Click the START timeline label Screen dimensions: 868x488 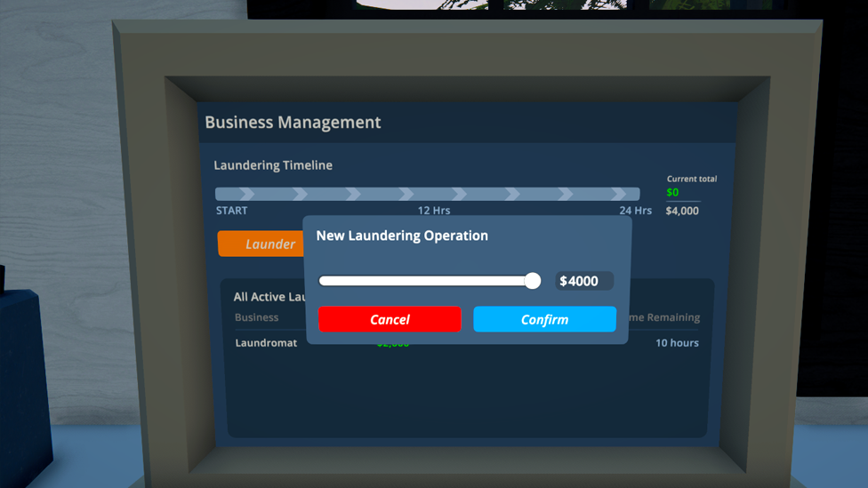232,211
